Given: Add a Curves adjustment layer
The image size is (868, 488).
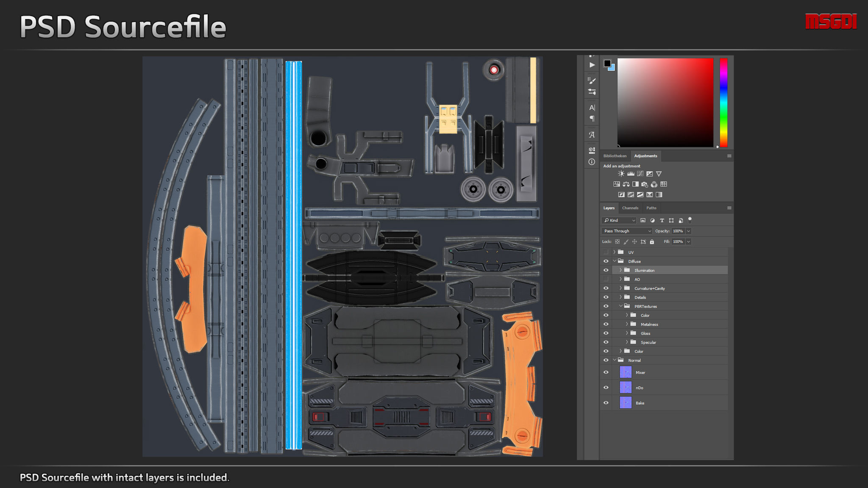Looking at the screenshot, I should point(640,174).
